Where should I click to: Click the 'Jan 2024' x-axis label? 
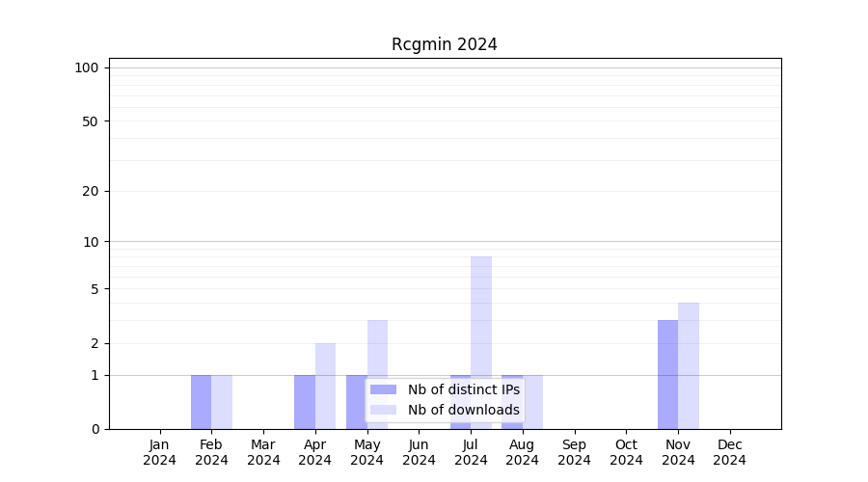[160, 452]
